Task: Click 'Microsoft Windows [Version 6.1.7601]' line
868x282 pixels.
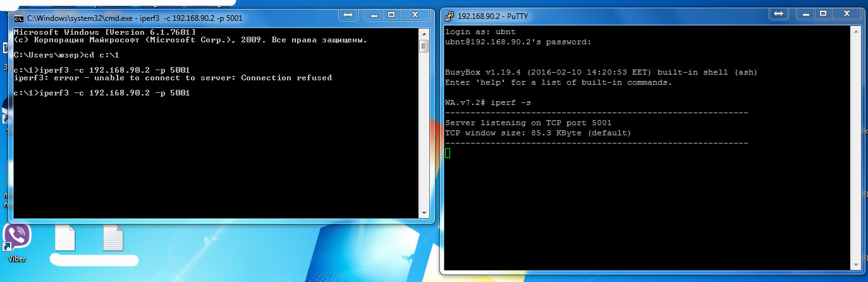Action: [x=104, y=32]
